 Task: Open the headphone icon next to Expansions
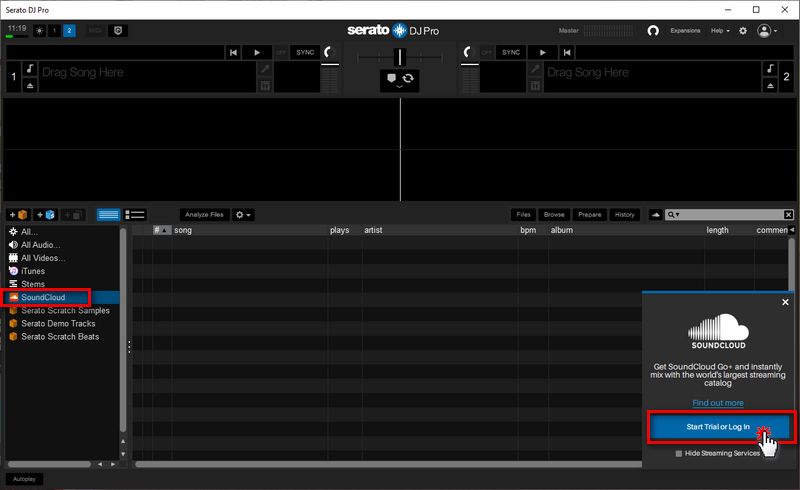pos(653,31)
